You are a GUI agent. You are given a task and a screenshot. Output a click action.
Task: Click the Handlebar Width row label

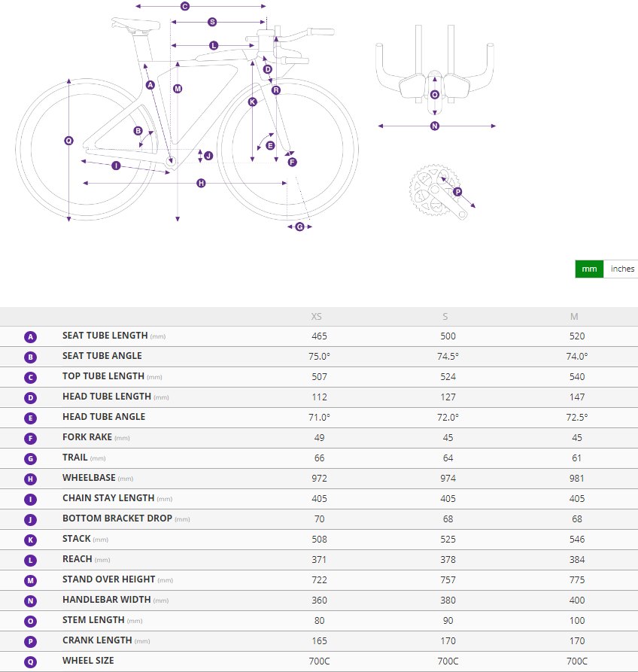tap(104, 600)
